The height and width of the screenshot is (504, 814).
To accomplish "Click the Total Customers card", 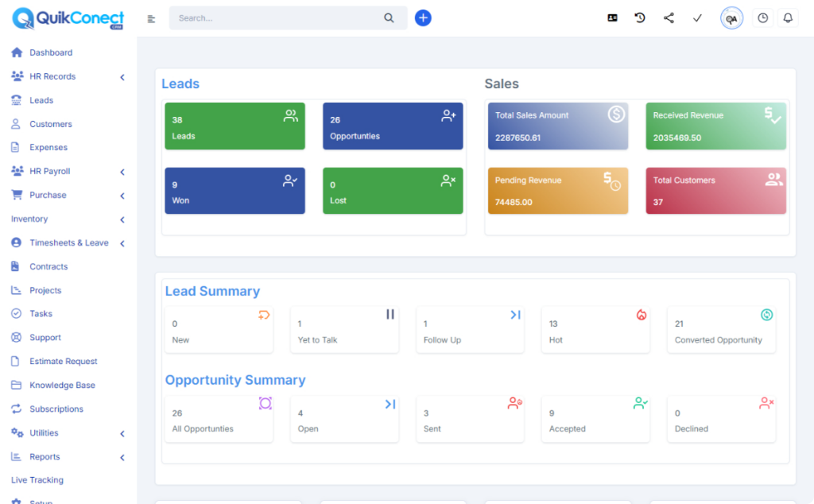I will click(x=715, y=191).
